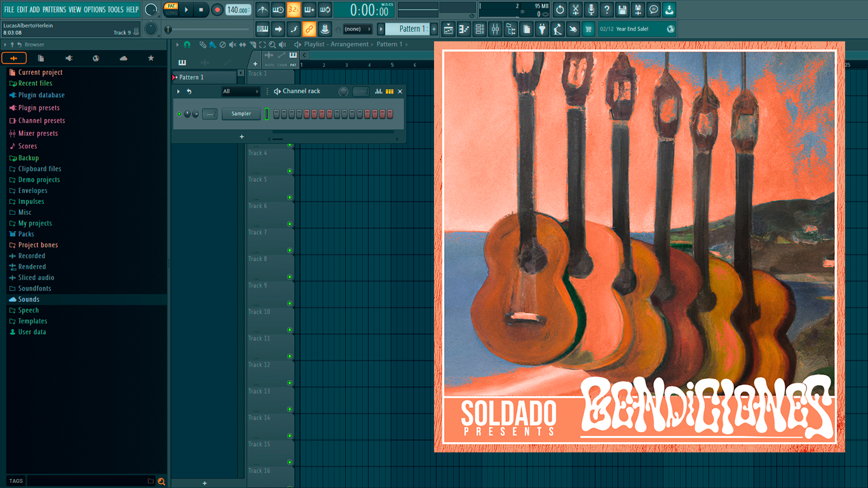Open the audio editor scissors icon

pos(576,10)
